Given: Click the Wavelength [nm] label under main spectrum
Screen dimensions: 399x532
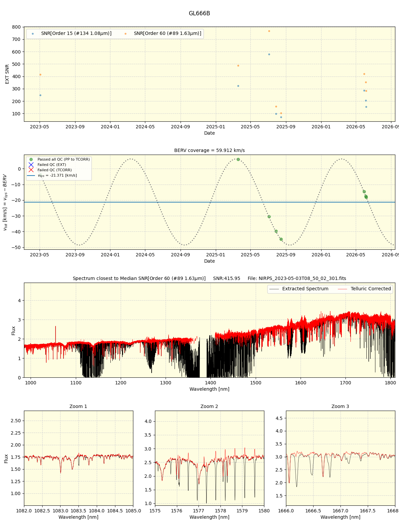Looking at the screenshot, I should pyautogui.click(x=209, y=389).
